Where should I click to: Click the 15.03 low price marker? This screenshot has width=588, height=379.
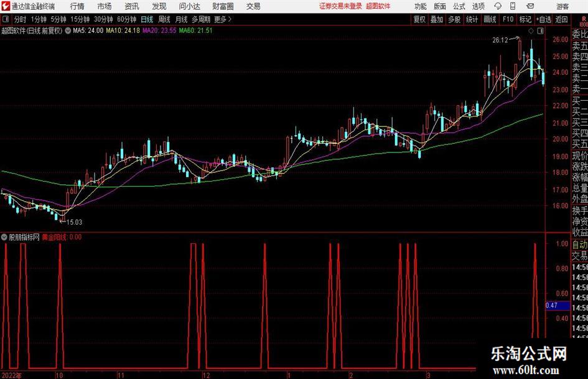74,222
